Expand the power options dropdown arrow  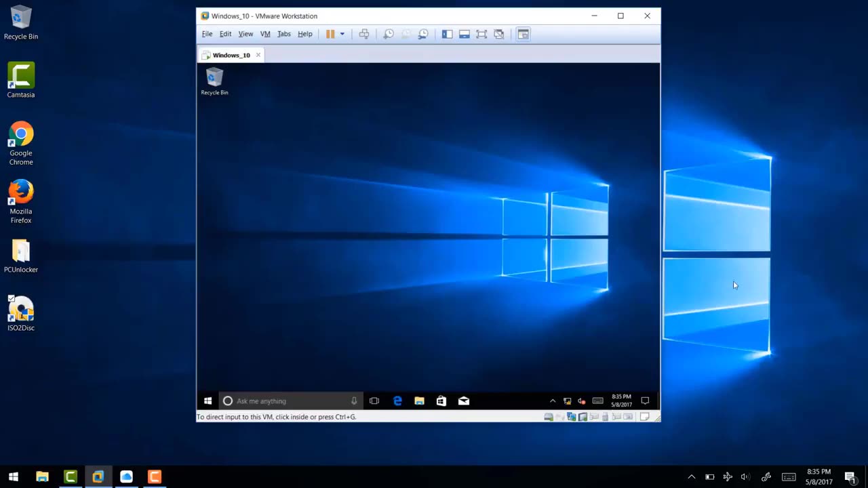coord(342,34)
